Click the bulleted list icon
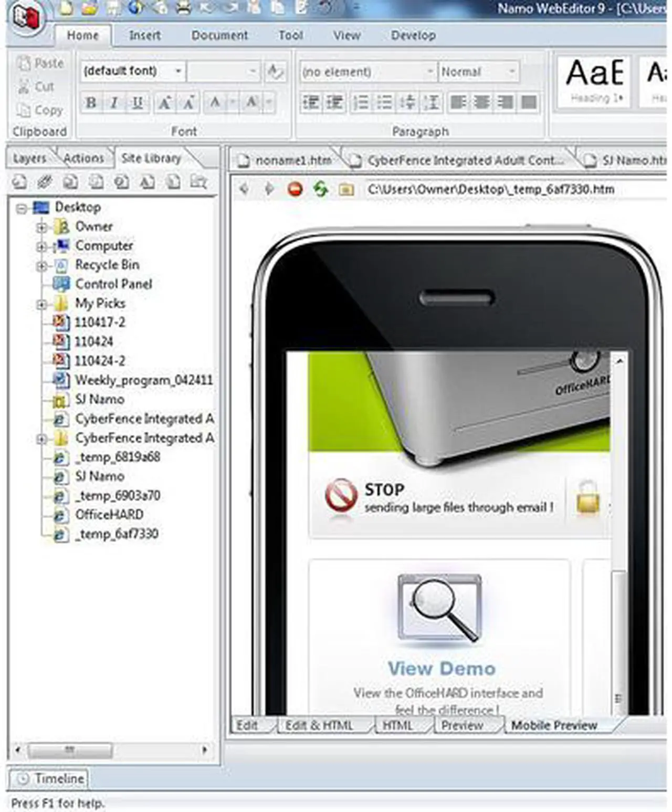The image size is (672, 812). (x=384, y=102)
